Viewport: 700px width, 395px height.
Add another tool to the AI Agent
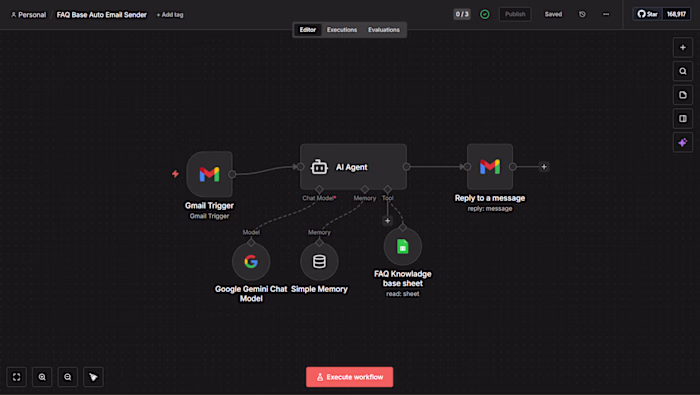click(x=388, y=220)
